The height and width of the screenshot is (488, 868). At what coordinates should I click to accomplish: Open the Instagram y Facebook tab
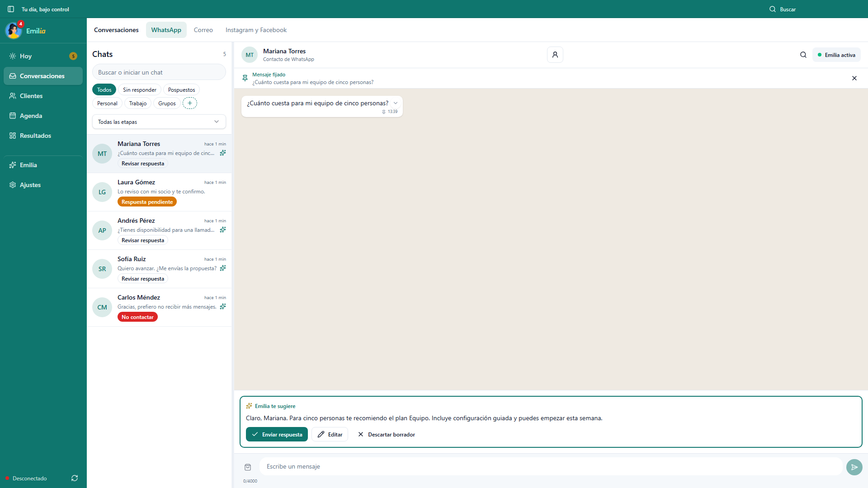pyautogui.click(x=256, y=30)
